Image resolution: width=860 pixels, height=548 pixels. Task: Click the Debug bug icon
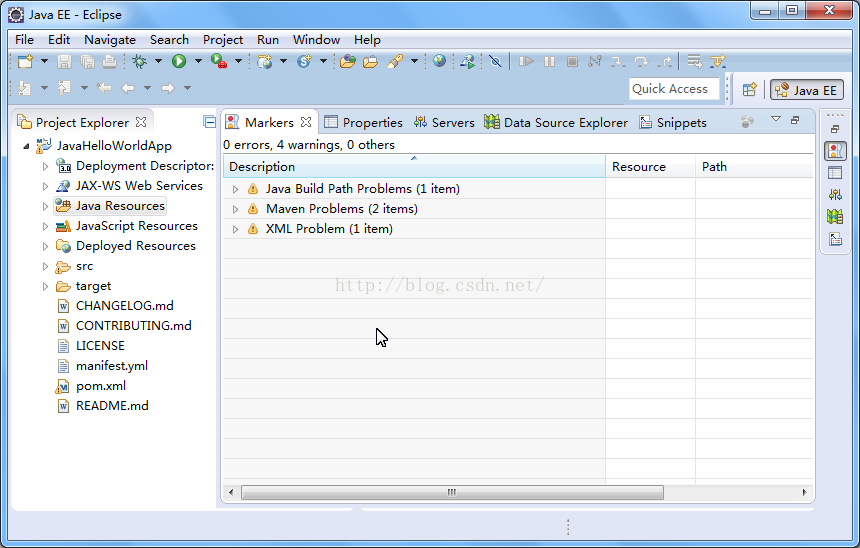click(x=139, y=61)
